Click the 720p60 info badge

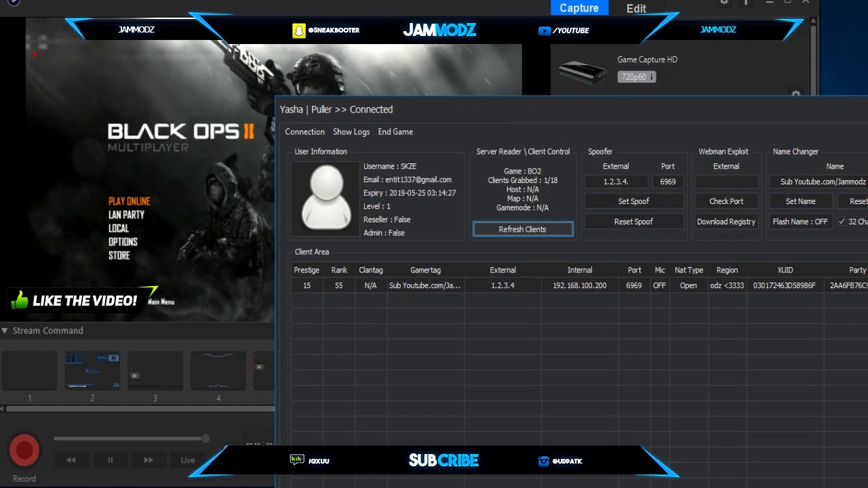(636, 77)
